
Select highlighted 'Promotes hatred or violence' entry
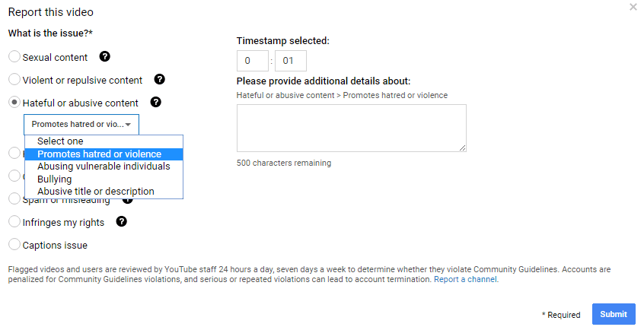coord(100,154)
